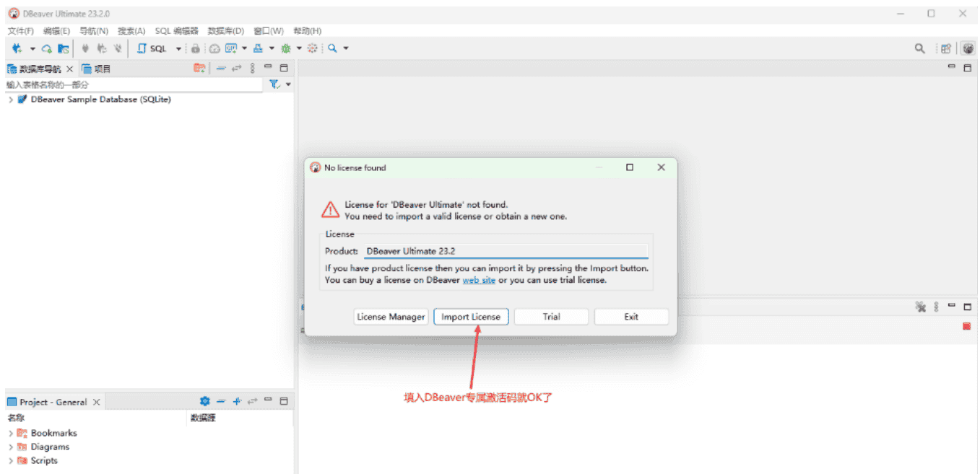Open the 数据库(D) menu

pos(225,31)
